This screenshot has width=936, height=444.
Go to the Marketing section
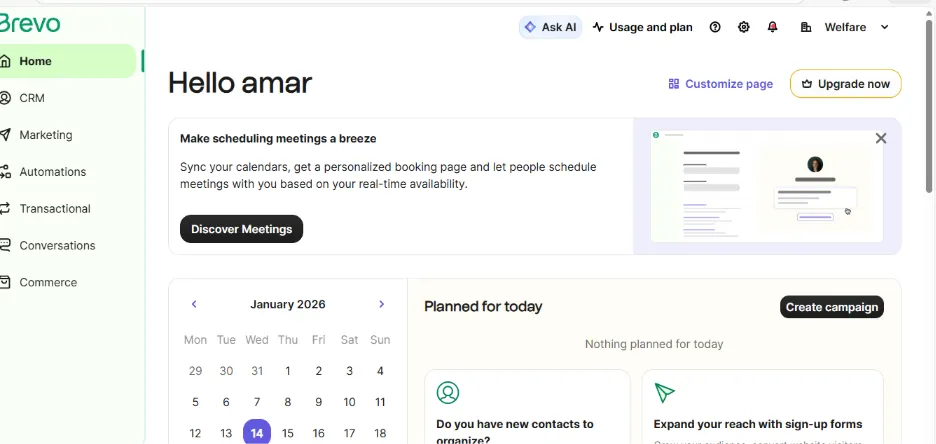[x=45, y=135]
